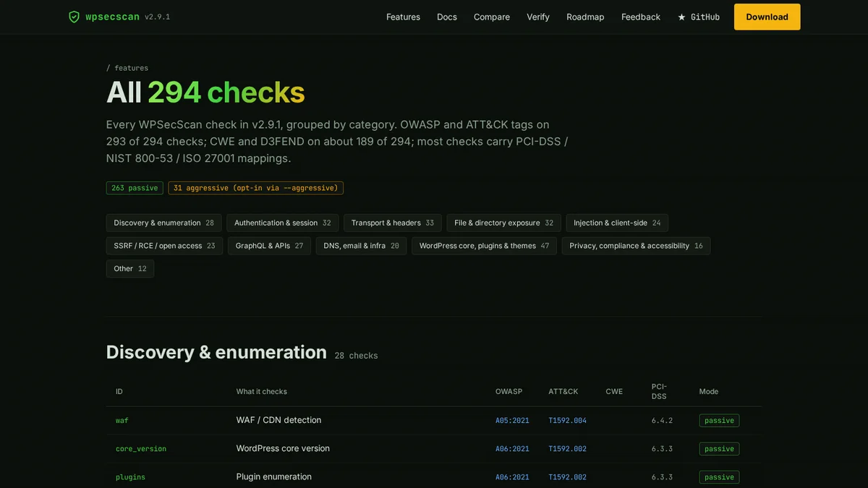Jump to Discovery & enumeration category chip
Screen dimensions: 868x488
point(163,223)
